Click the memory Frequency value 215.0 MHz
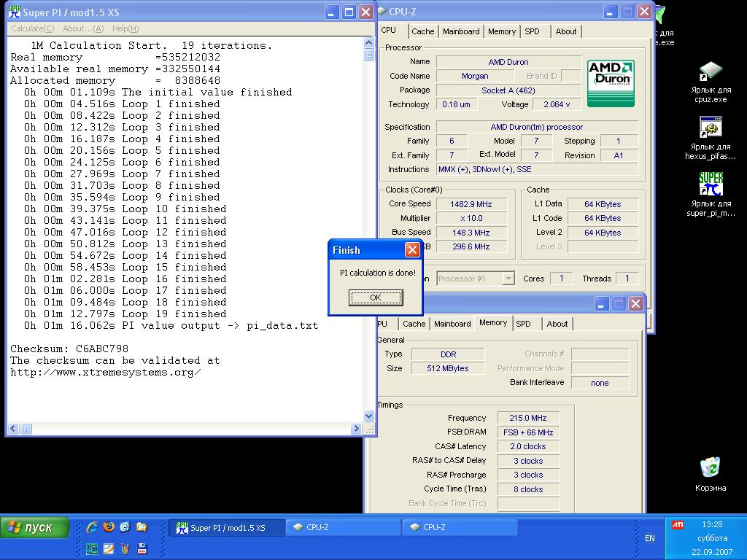 click(x=528, y=418)
